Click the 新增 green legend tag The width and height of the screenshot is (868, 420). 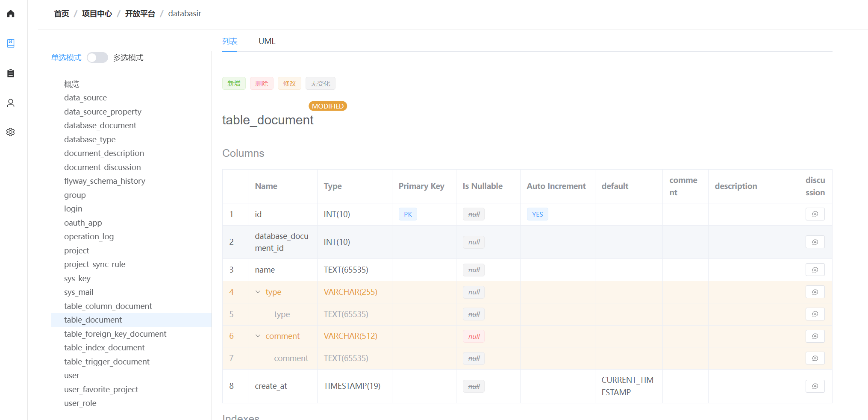234,84
